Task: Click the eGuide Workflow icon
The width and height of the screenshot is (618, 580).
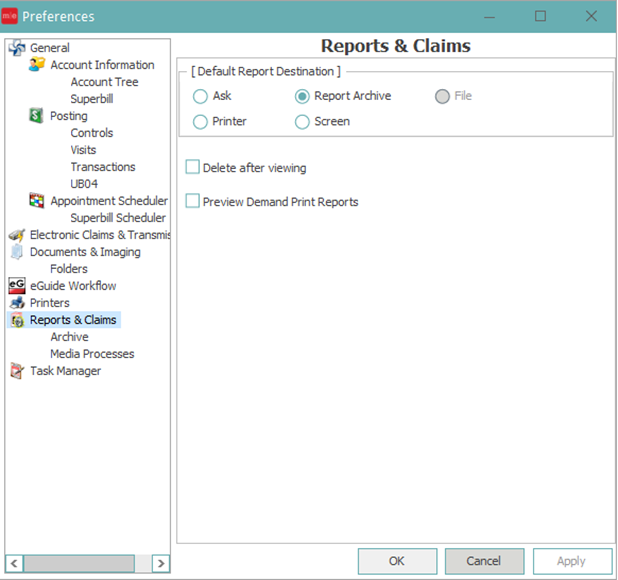Action: click(17, 286)
